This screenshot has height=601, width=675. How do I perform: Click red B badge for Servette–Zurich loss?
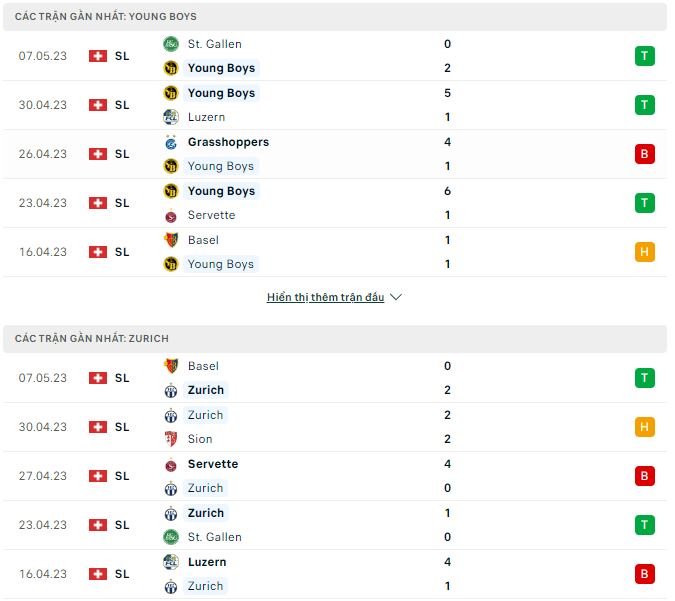coord(645,476)
